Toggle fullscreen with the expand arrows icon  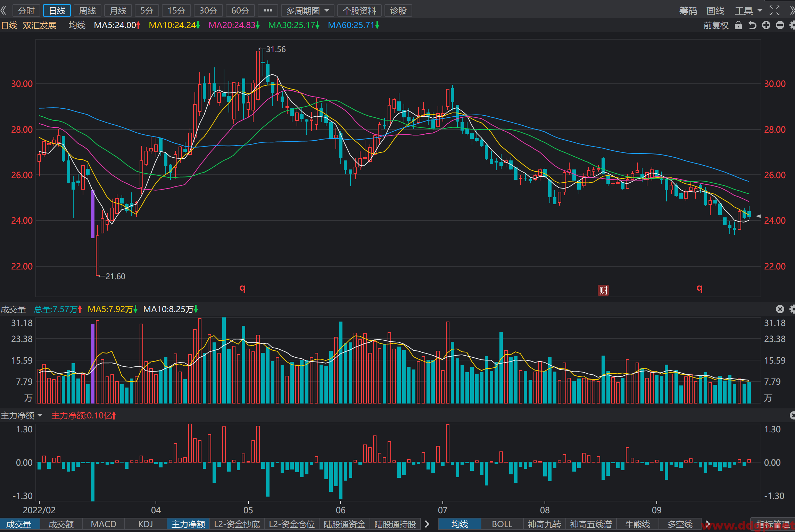775,11
